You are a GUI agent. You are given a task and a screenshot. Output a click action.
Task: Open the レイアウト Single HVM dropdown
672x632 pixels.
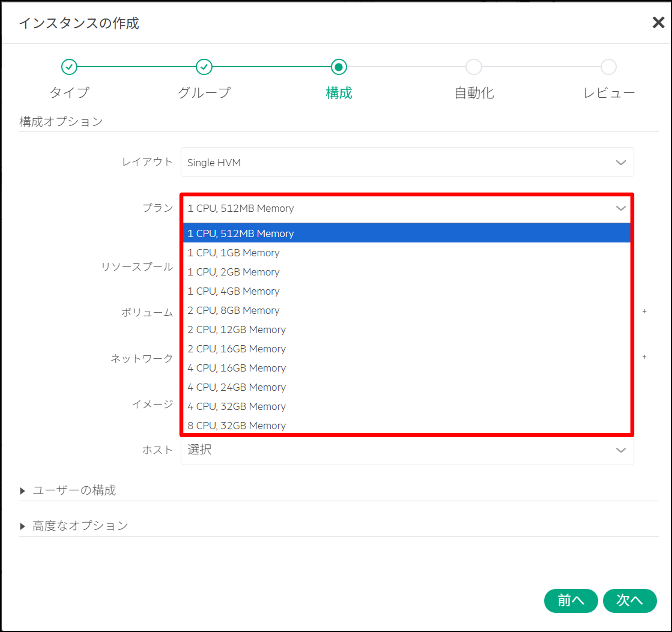tap(407, 162)
